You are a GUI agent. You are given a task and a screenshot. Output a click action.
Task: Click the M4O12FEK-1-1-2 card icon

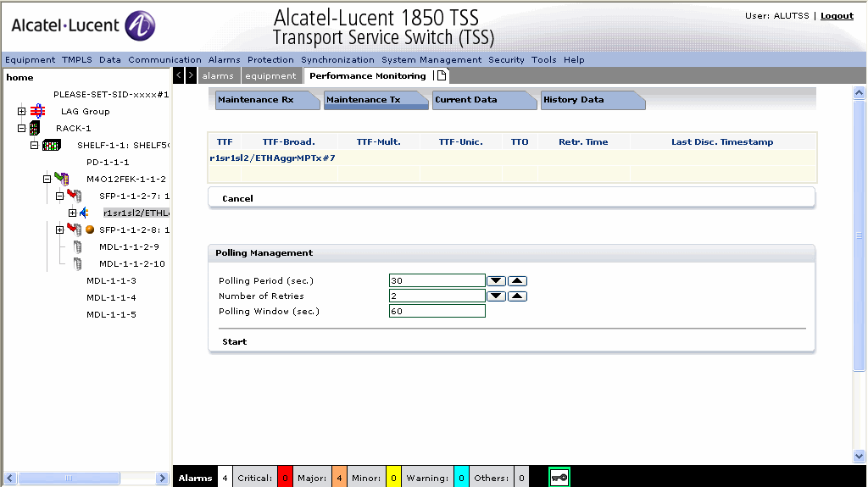click(62, 179)
